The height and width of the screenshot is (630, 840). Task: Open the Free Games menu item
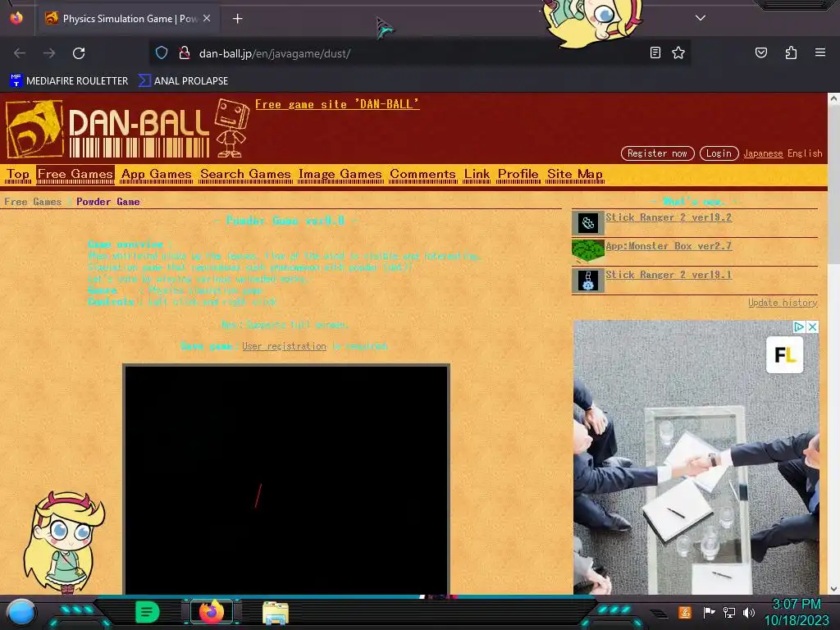pos(75,174)
